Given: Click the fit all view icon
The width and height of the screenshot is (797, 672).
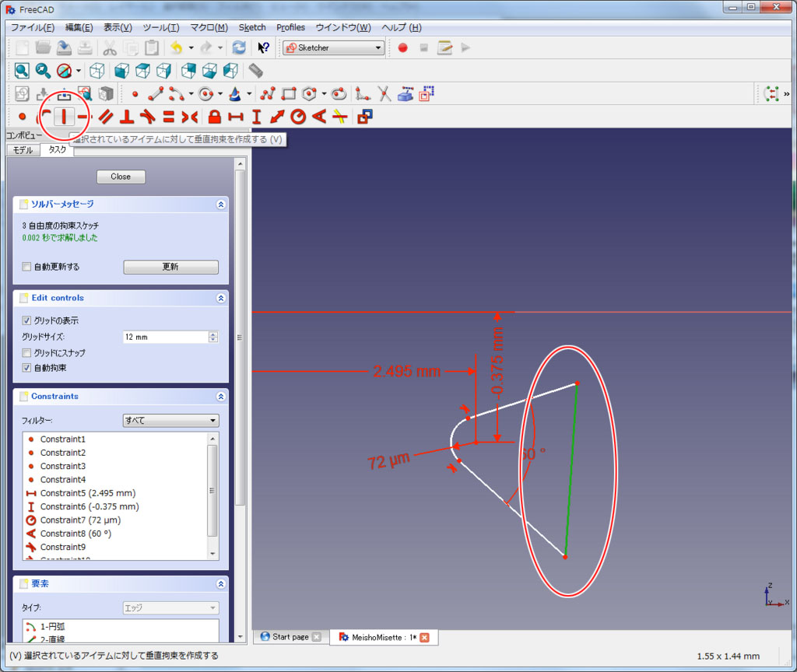Looking at the screenshot, I should coord(22,71).
